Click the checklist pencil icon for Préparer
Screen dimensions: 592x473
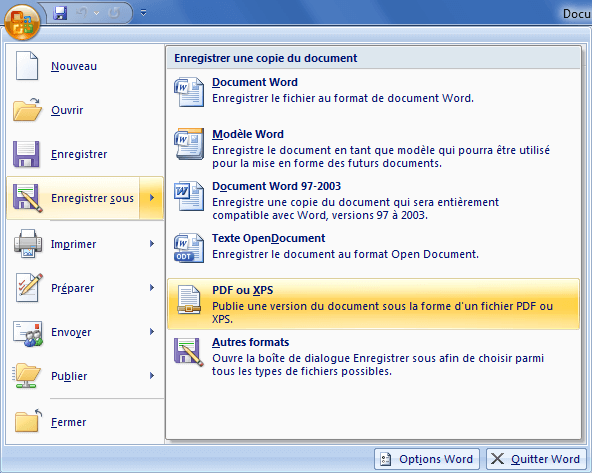point(29,288)
